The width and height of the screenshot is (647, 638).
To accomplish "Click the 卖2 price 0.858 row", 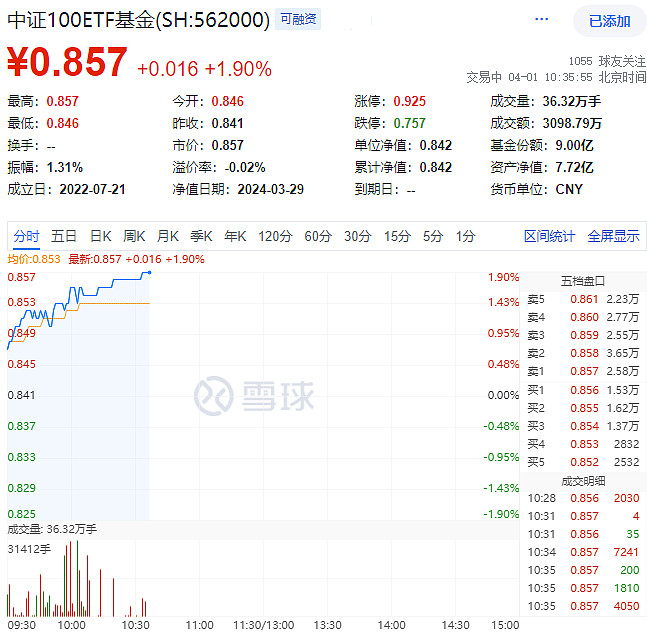I will tap(583, 353).
